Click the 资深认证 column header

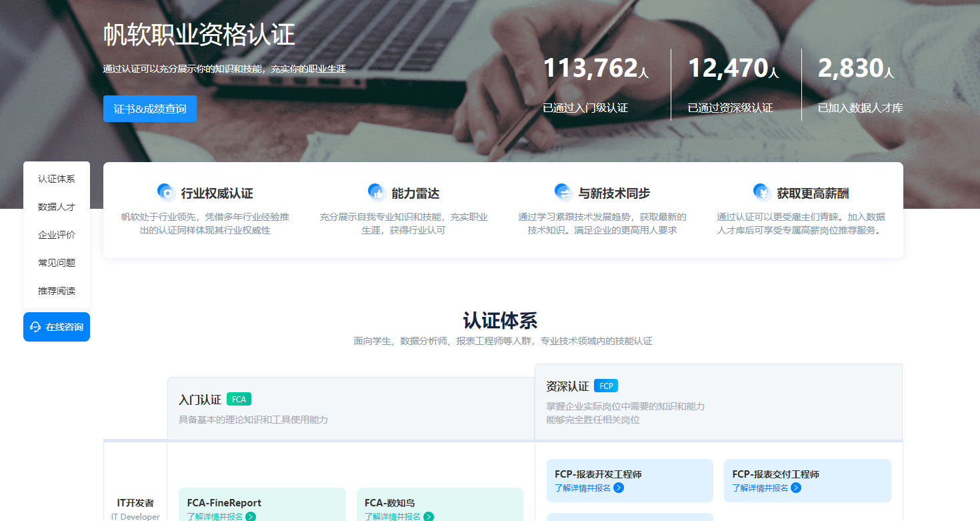coord(567,386)
